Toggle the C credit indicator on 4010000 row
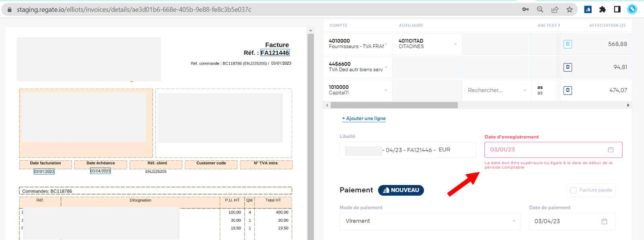 tap(568, 44)
